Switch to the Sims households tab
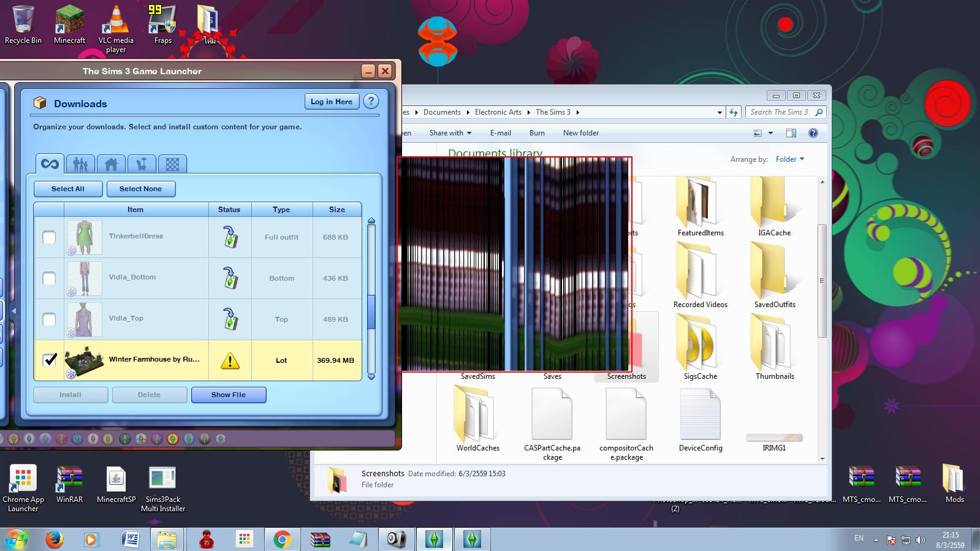Image resolution: width=980 pixels, height=551 pixels. (80, 164)
